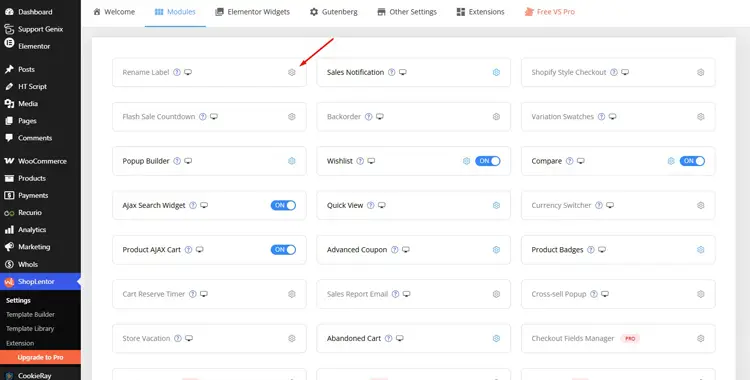Open Checkout Fields Manager settings gear
Screen dimensions: 750x380
(701, 338)
